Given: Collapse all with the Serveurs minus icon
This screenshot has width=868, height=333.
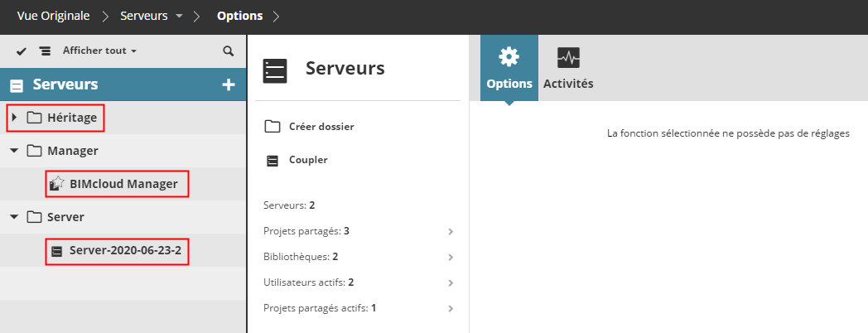Looking at the screenshot, I should (x=17, y=84).
